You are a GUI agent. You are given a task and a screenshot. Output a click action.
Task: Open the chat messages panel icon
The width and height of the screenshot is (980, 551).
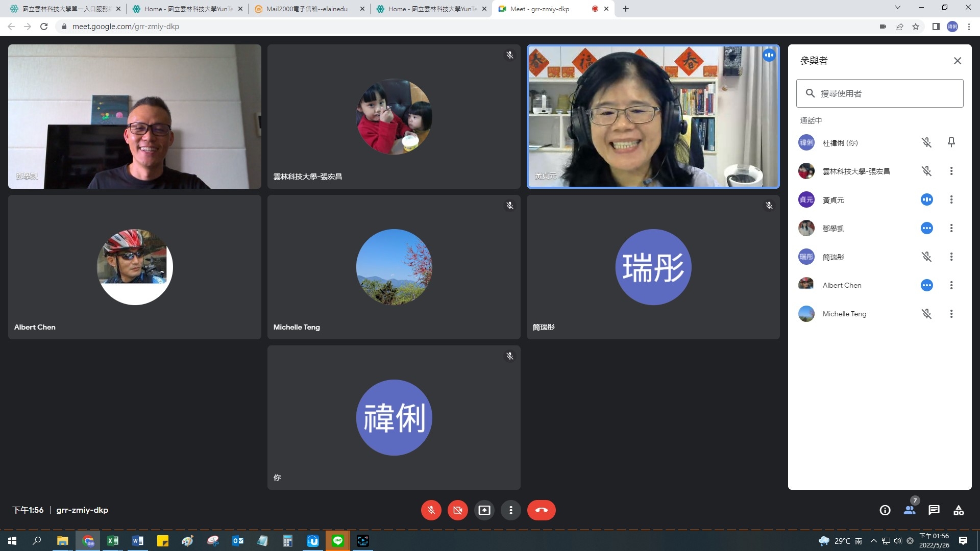(x=934, y=510)
